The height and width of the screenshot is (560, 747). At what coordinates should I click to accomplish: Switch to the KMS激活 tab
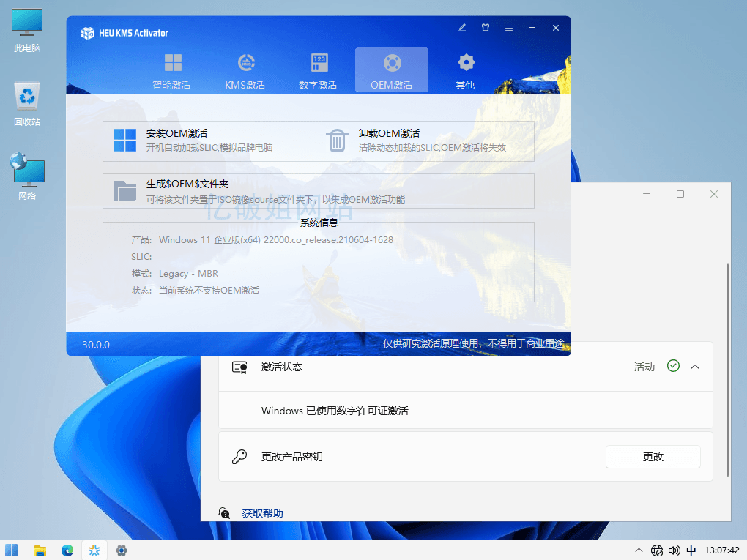(x=245, y=71)
